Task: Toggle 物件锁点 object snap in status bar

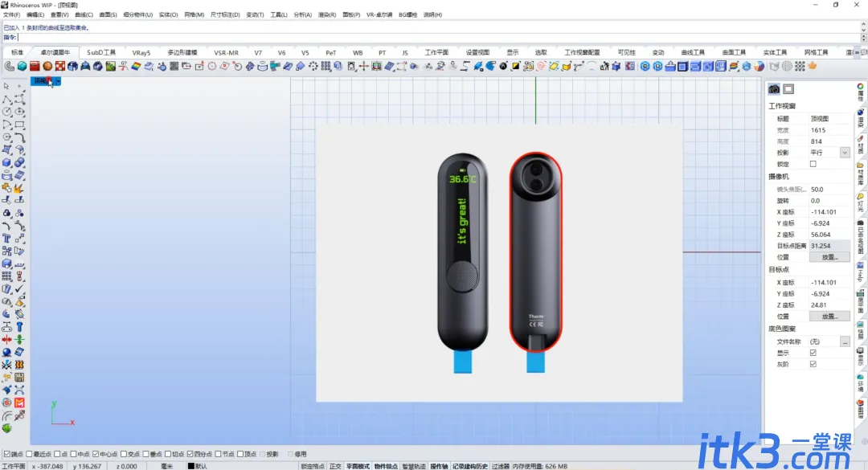Action: pos(386,466)
